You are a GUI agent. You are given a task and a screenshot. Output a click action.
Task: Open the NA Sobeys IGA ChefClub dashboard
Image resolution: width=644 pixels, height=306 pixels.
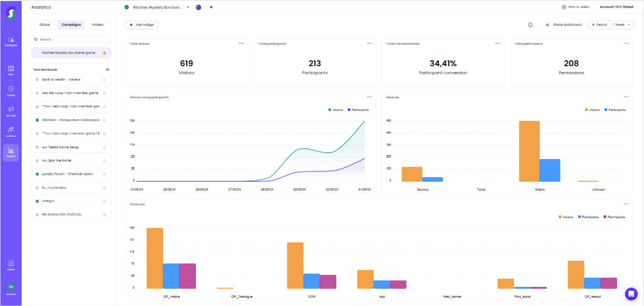tap(71, 215)
